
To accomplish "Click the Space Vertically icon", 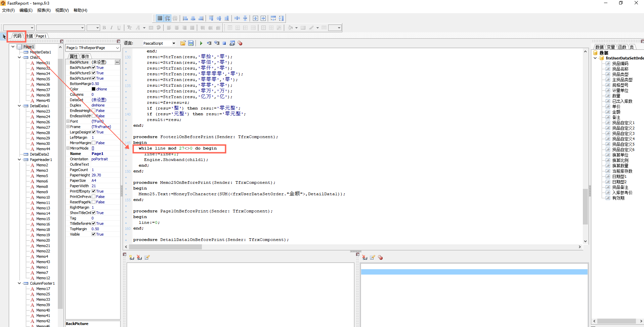I will pos(245,18).
